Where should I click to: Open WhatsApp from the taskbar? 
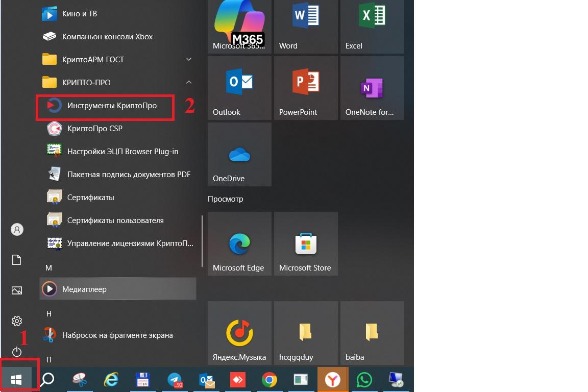coord(364,380)
